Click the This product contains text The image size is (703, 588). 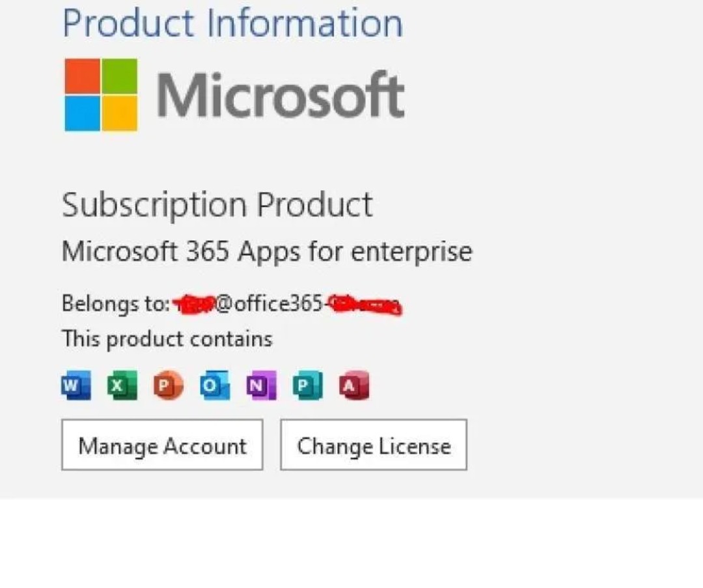(167, 339)
